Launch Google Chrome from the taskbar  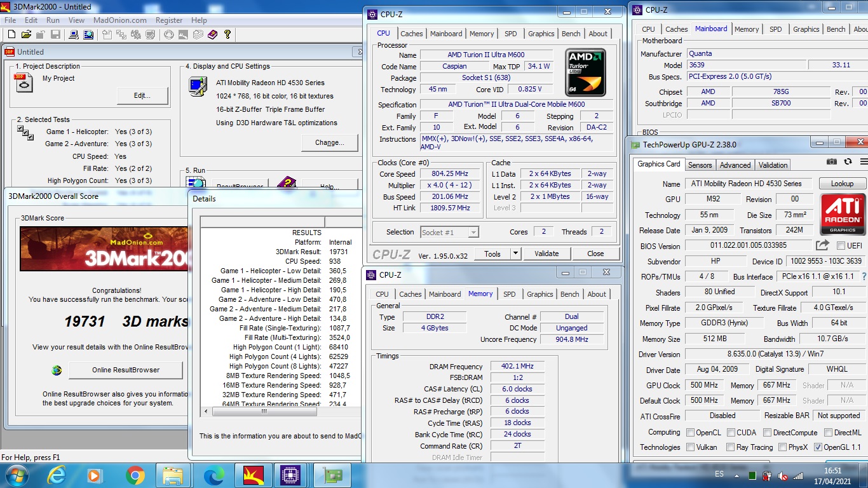tap(135, 475)
